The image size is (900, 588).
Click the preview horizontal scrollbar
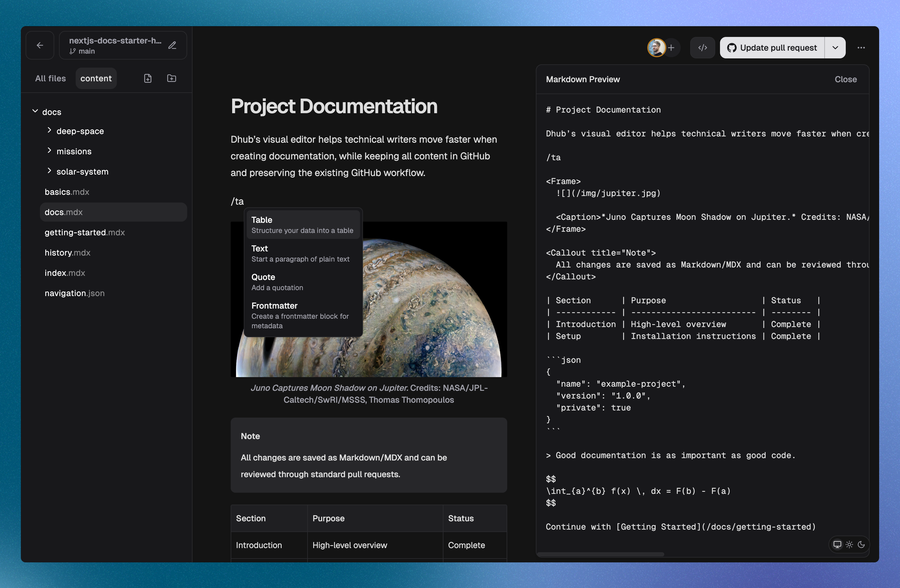(x=600, y=554)
